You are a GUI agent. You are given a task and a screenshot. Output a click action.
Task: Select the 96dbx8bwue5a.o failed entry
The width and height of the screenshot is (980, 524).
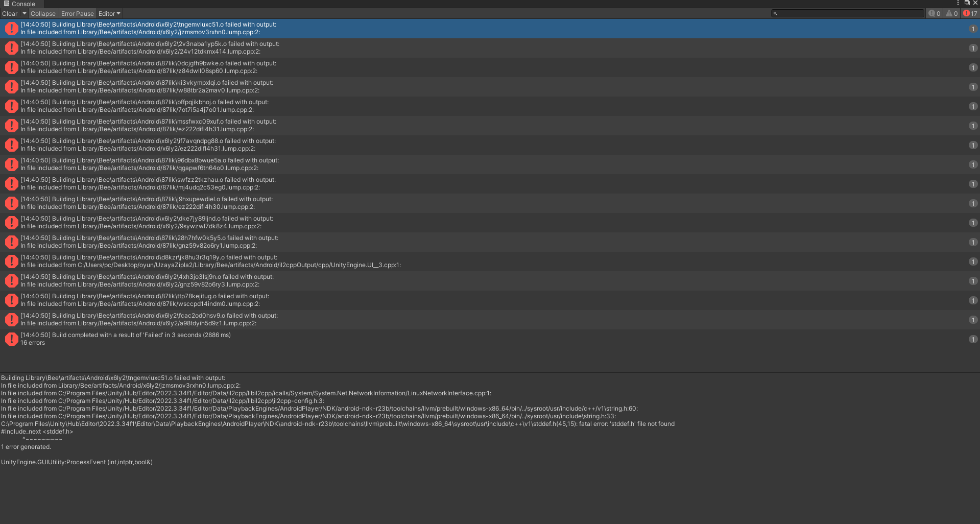(490, 164)
